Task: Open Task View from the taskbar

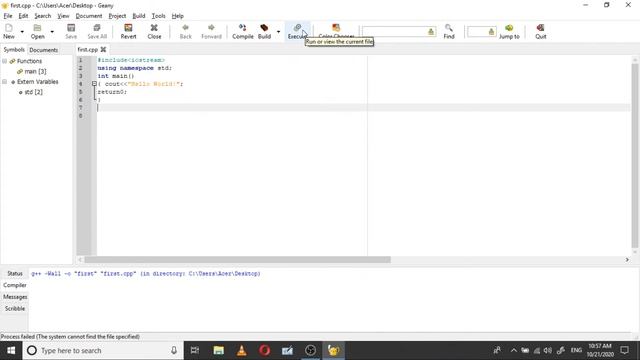Action: tap(195, 350)
